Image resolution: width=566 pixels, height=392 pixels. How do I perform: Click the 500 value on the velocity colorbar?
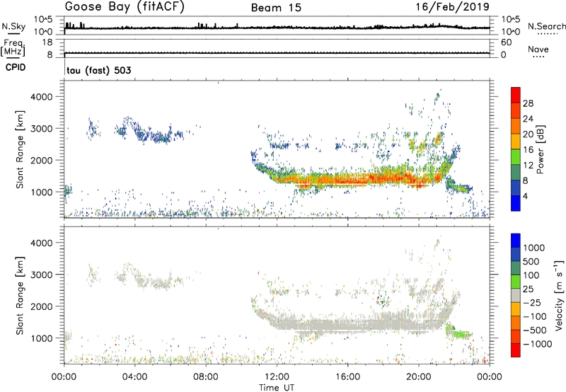532,262
